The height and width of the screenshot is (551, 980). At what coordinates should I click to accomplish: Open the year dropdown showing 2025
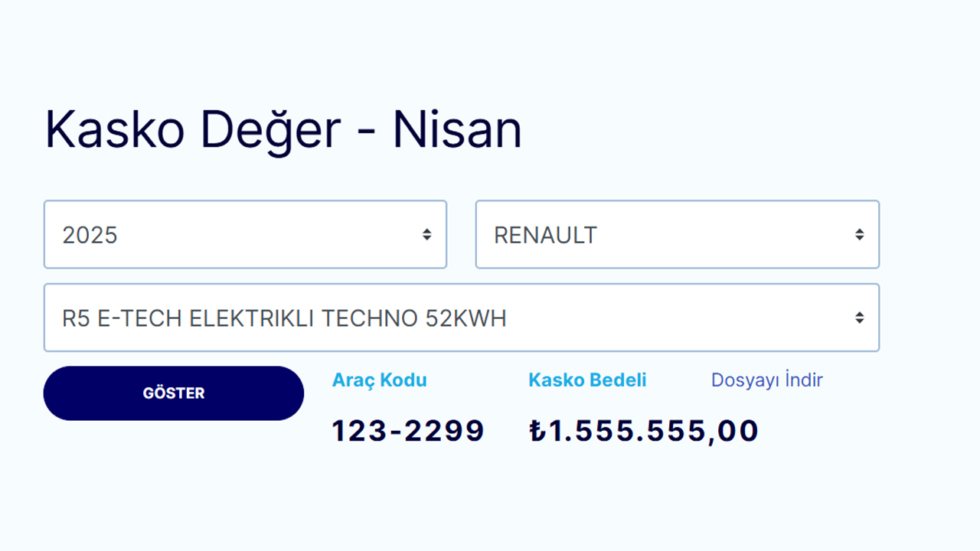pos(245,234)
